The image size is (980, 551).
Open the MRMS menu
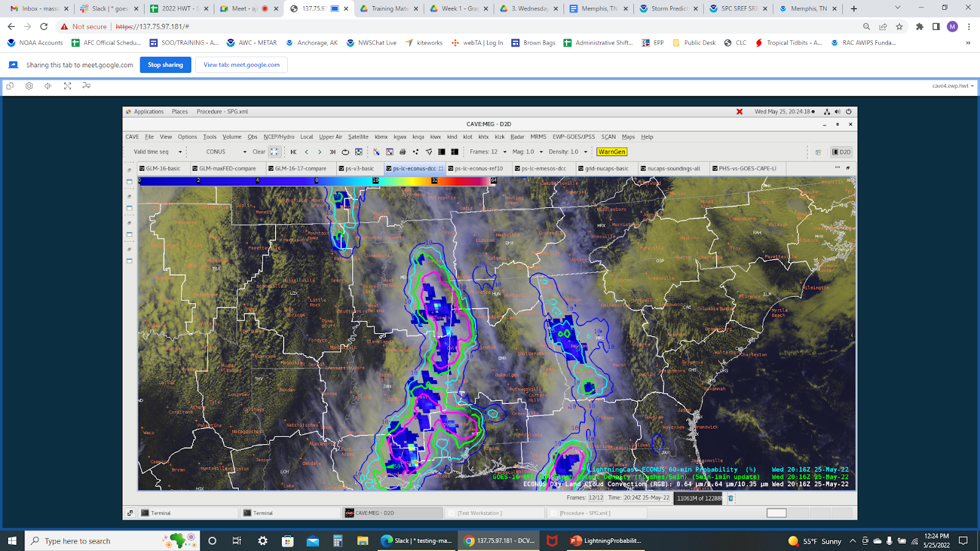tap(538, 137)
